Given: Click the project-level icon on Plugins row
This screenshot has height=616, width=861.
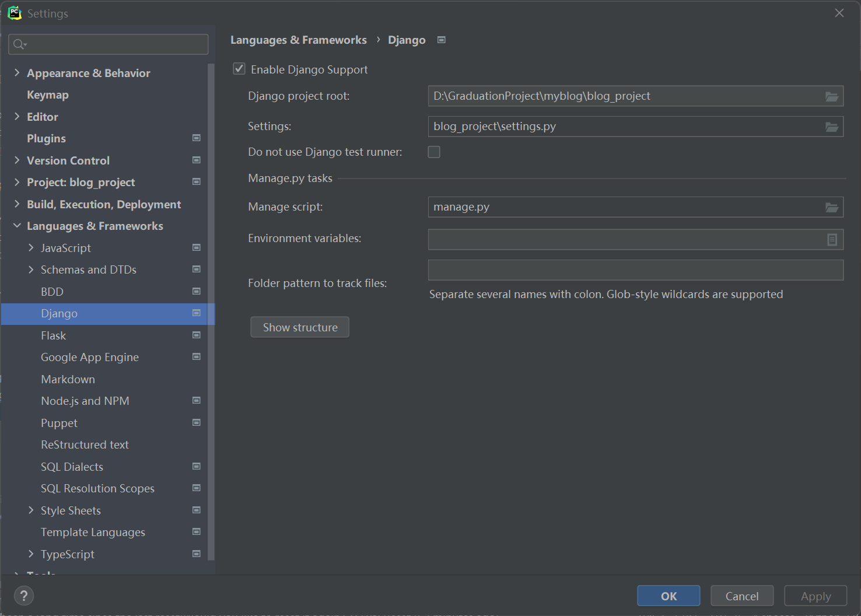Looking at the screenshot, I should tap(197, 138).
